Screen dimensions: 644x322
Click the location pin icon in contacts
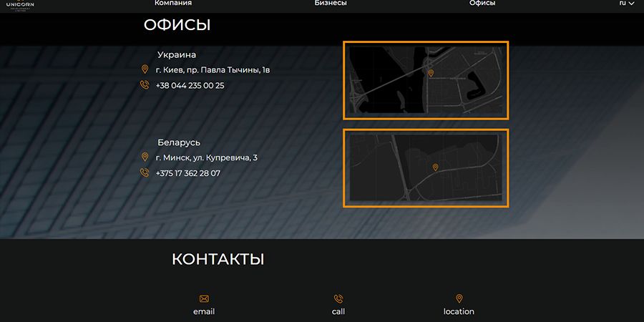point(459,298)
